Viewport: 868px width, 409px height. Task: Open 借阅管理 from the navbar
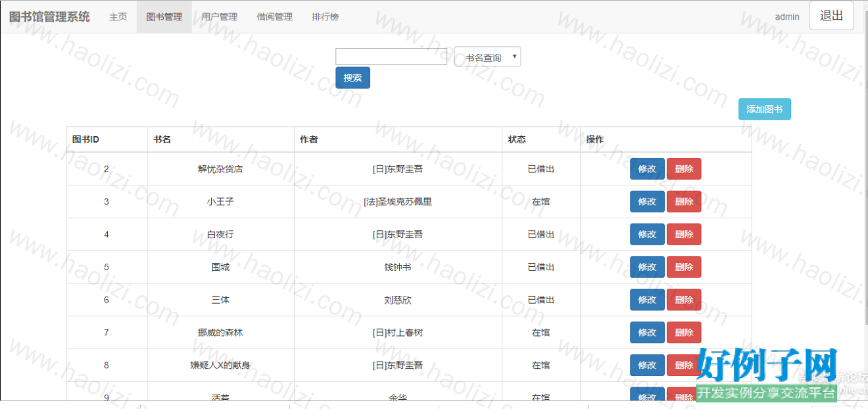275,17
